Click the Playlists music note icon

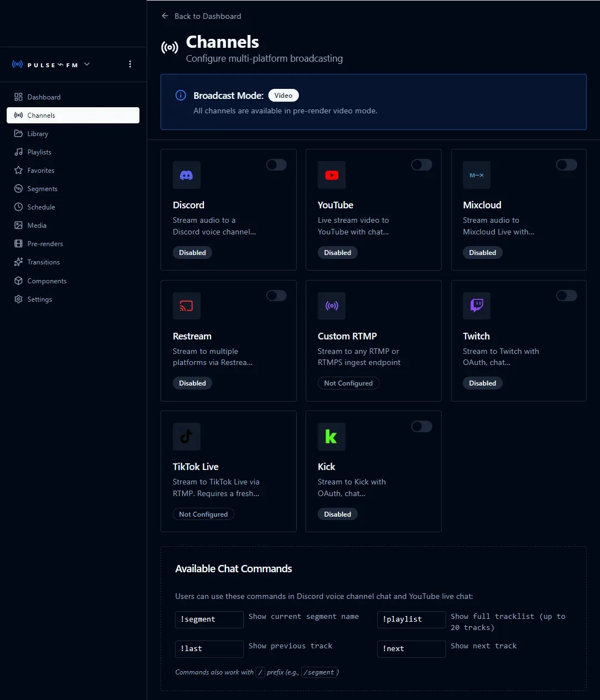pos(18,152)
